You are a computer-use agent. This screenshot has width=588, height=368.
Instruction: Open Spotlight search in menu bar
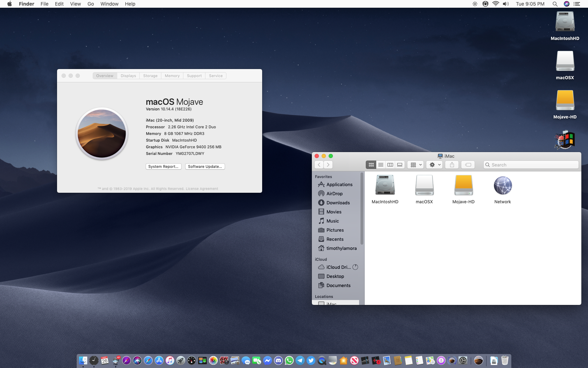(555, 4)
